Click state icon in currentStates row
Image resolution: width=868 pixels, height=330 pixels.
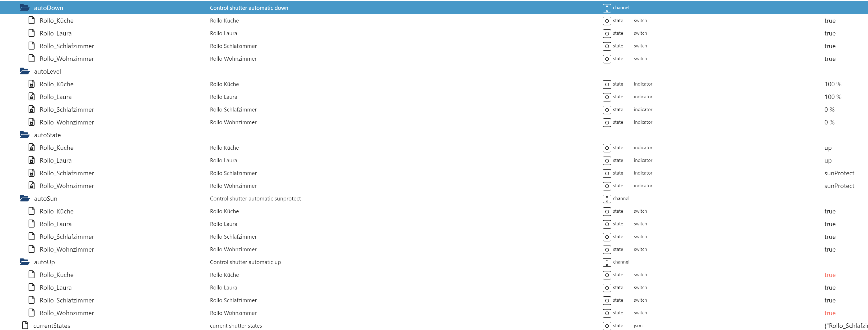(x=607, y=325)
